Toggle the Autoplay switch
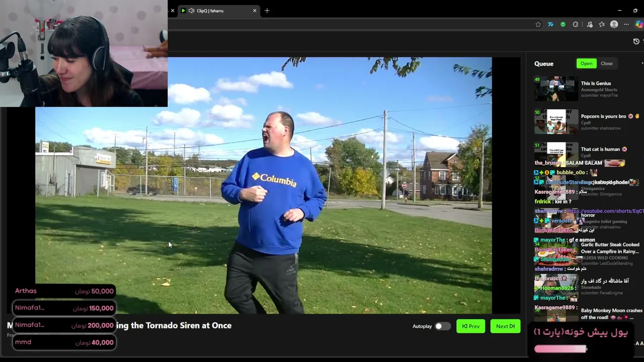The width and height of the screenshot is (644, 362). (442, 326)
